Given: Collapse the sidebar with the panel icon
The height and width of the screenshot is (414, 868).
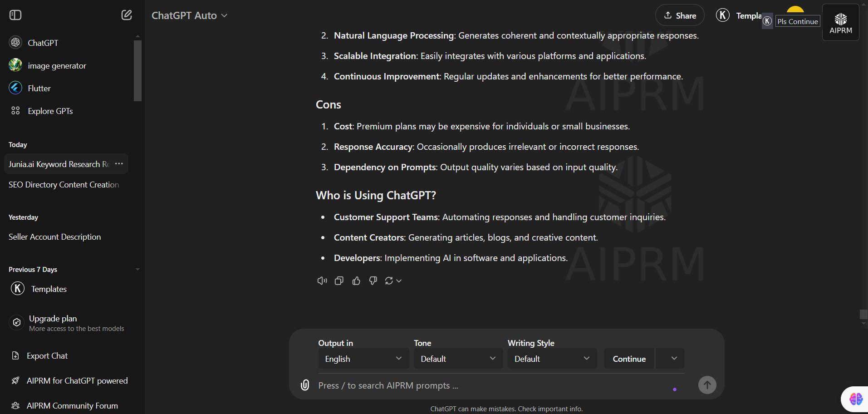Looking at the screenshot, I should 15,15.
